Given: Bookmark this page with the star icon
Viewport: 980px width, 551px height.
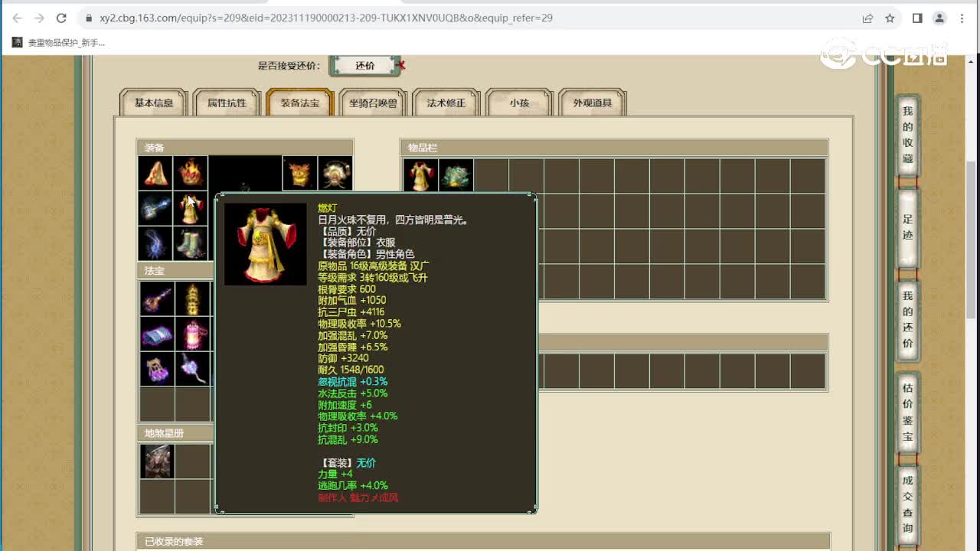Looking at the screenshot, I should click(x=890, y=18).
